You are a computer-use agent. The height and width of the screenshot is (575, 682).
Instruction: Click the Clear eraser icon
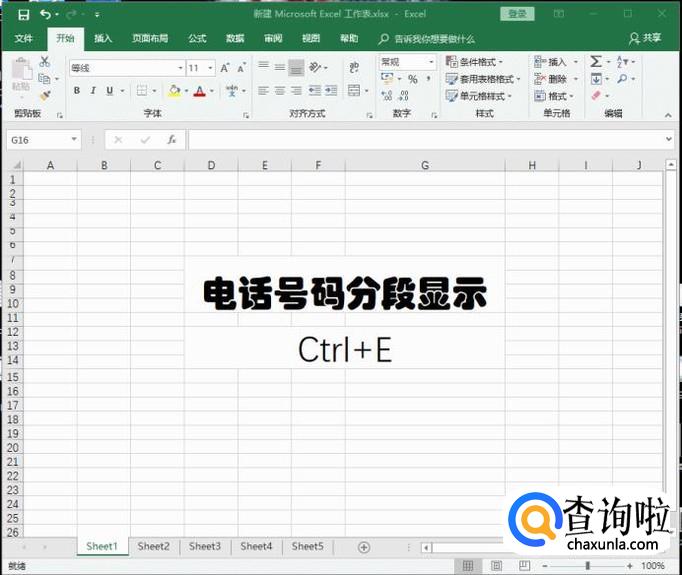(x=596, y=95)
